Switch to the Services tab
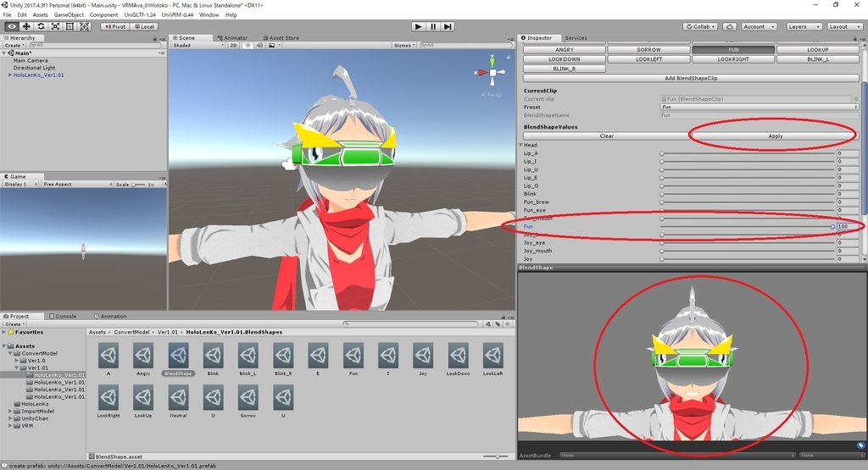 pyautogui.click(x=576, y=38)
